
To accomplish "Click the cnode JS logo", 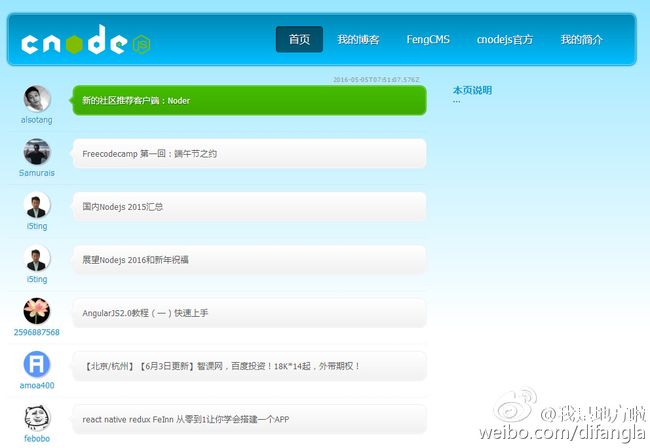I will click(x=85, y=40).
